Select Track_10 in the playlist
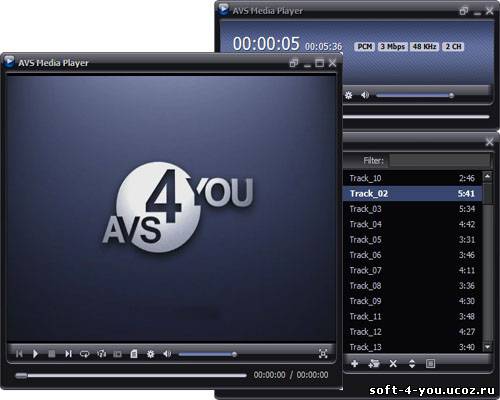This screenshot has width=500, height=400. click(413, 178)
